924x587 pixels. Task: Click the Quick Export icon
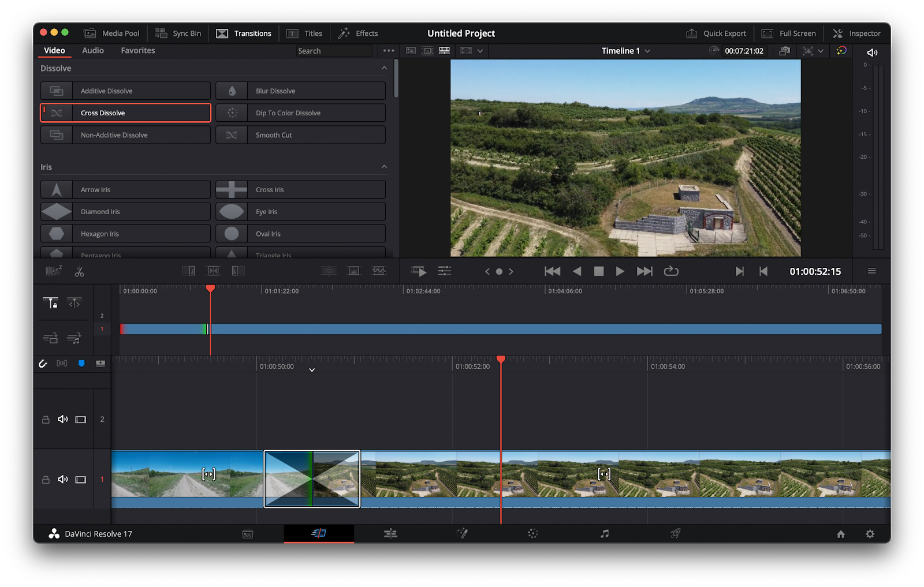(x=691, y=33)
